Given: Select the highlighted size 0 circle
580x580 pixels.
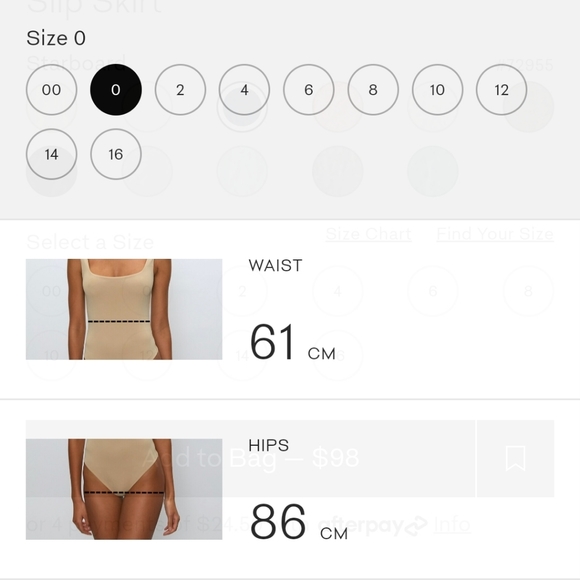Looking at the screenshot, I should tap(116, 90).
